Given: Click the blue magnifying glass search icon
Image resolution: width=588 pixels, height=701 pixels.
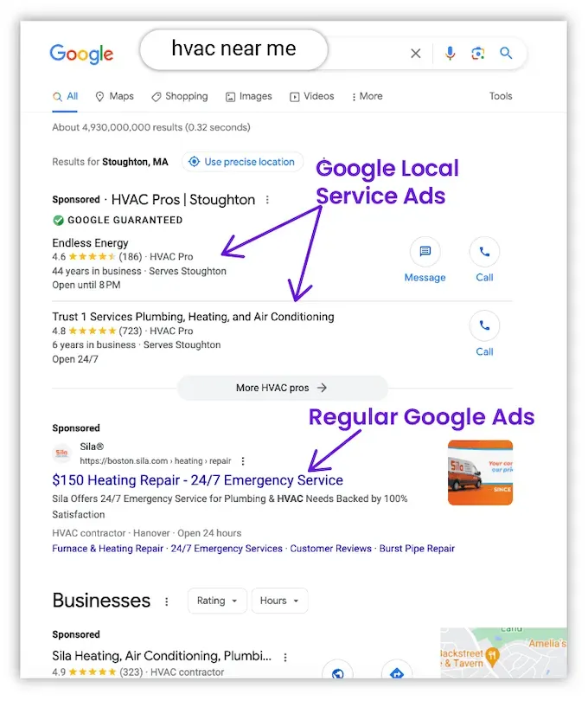Looking at the screenshot, I should point(506,53).
